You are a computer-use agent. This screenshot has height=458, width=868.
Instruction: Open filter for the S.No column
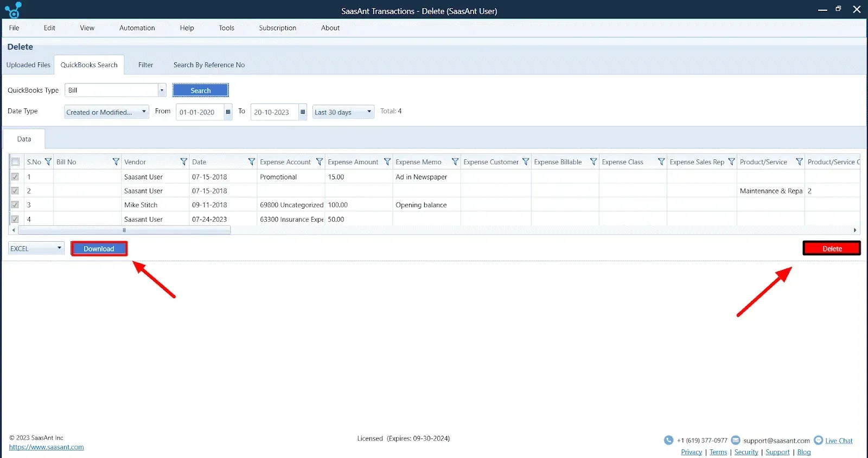48,162
